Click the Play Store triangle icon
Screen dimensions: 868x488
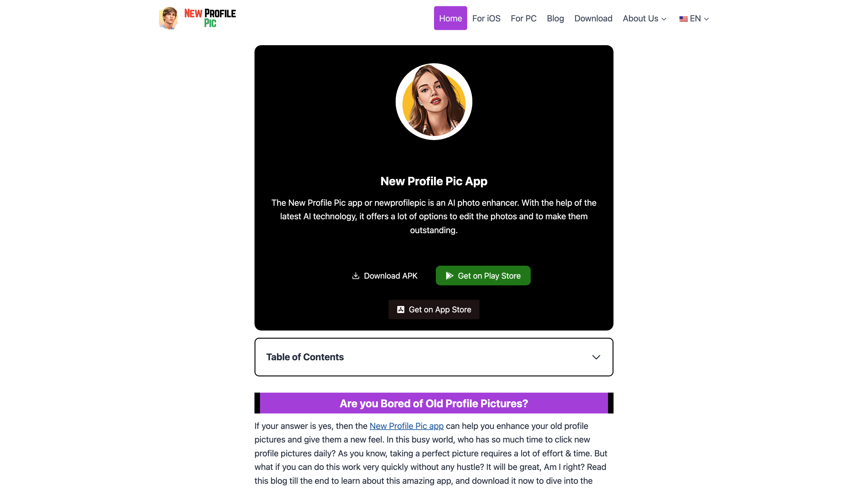[449, 276]
